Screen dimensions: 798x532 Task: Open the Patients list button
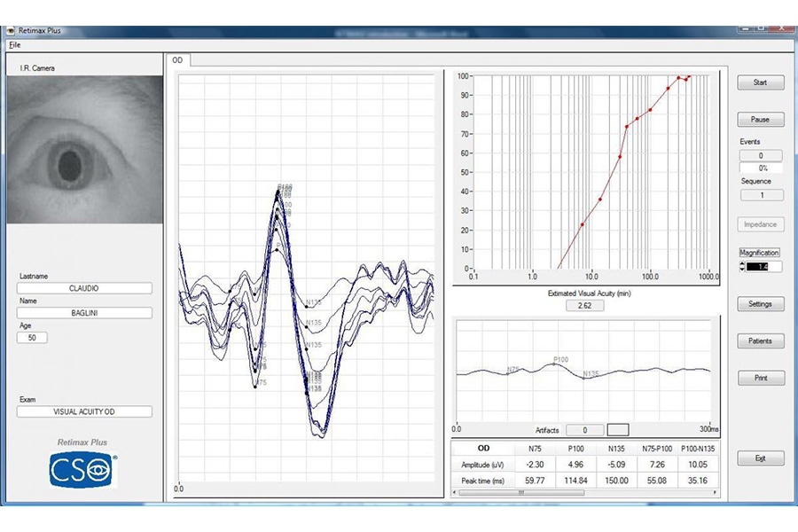[x=761, y=341]
